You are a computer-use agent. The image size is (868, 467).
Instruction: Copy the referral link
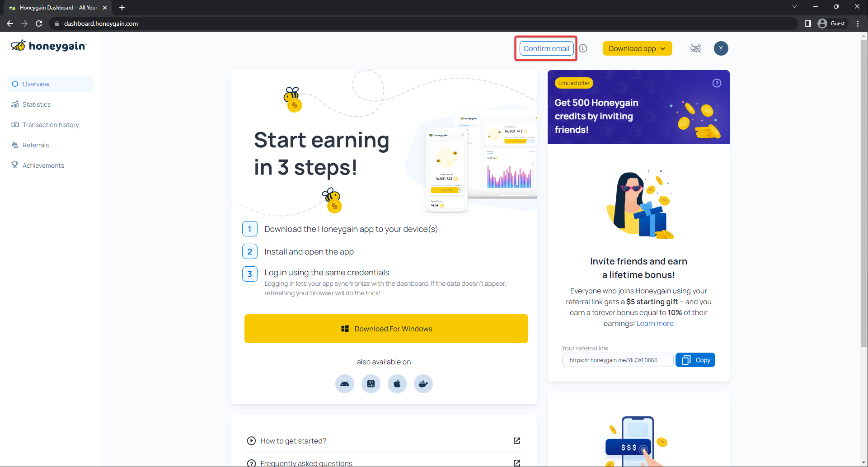tap(695, 360)
